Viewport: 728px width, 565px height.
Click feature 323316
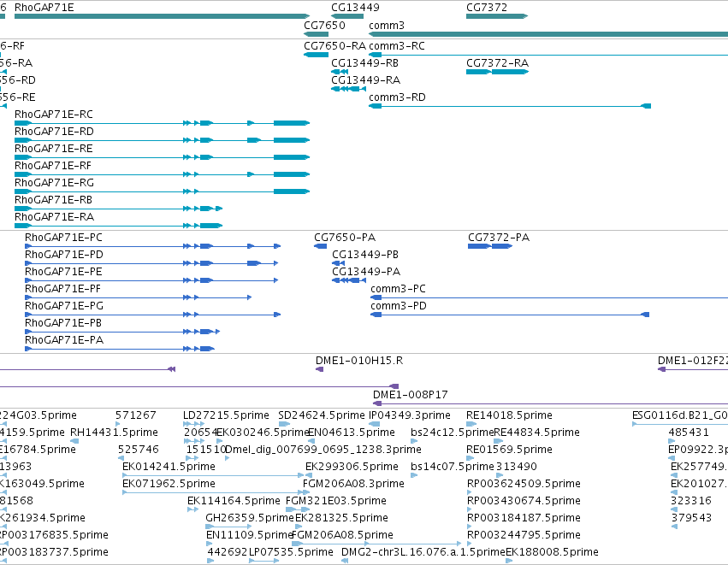[674, 509]
